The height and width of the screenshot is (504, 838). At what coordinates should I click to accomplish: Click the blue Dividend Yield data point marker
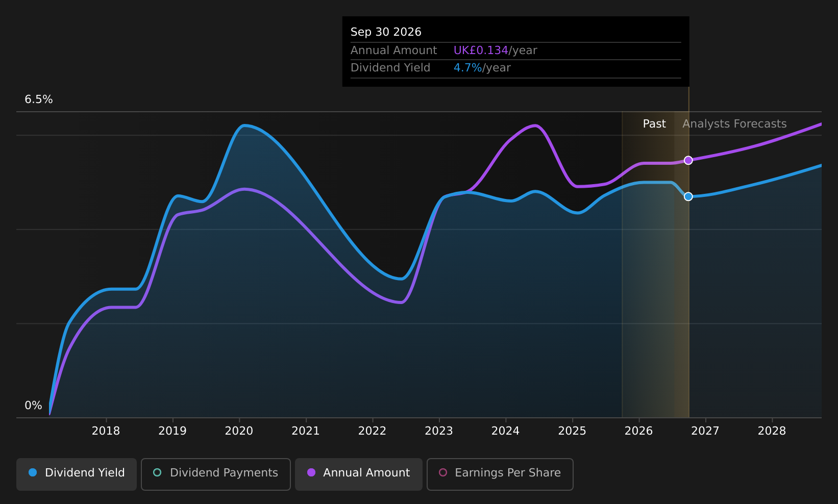[x=688, y=196]
